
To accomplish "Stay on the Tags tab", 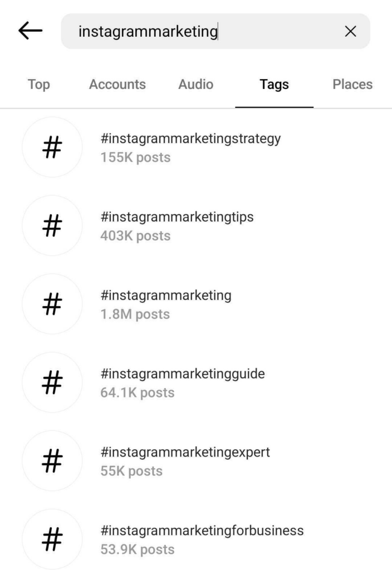I will coord(274,84).
